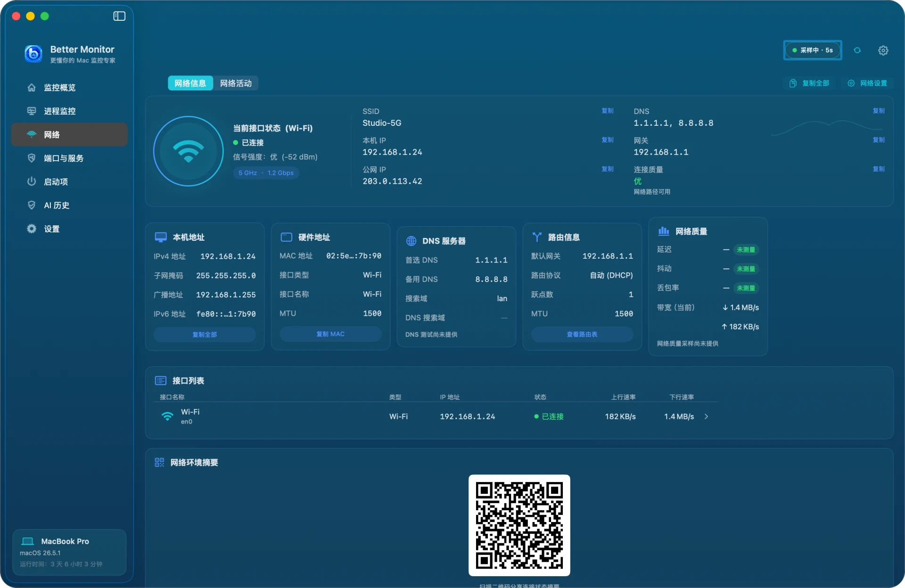Click 查看路由表 button
The height and width of the screenshot is (588, 905).
coord(582,334)
